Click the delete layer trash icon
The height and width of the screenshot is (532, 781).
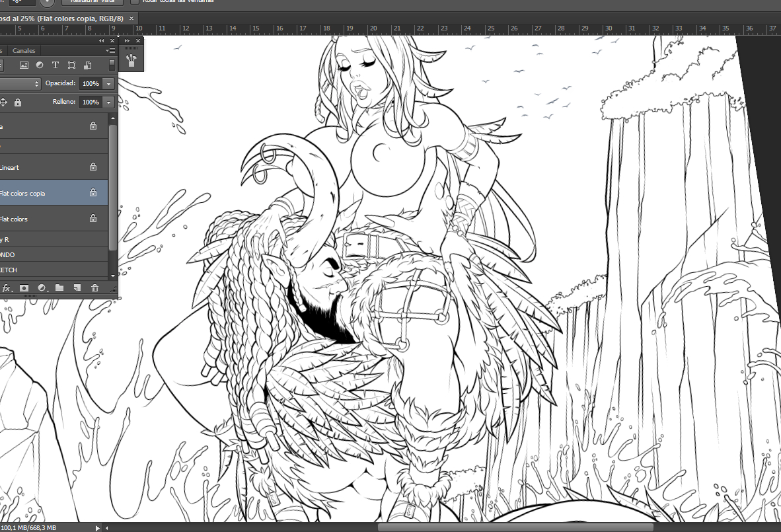click(x=94, y=288)
